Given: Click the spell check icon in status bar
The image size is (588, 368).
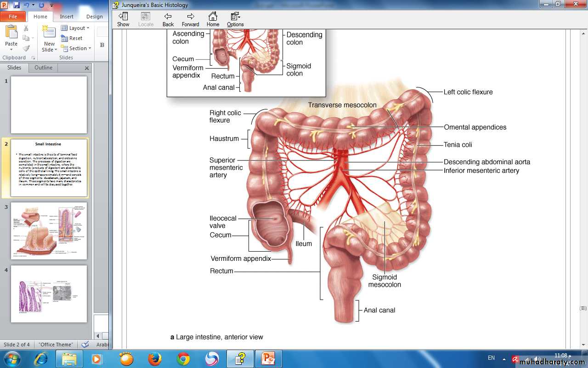Looking at the screenshot, I should click(x=85, y=345).
